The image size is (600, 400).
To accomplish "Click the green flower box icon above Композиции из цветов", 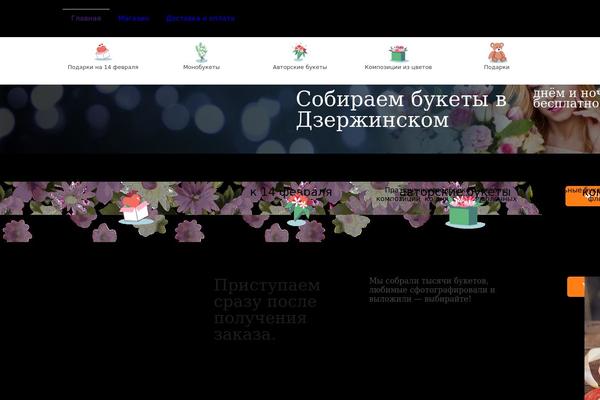I will click(398, 53).
